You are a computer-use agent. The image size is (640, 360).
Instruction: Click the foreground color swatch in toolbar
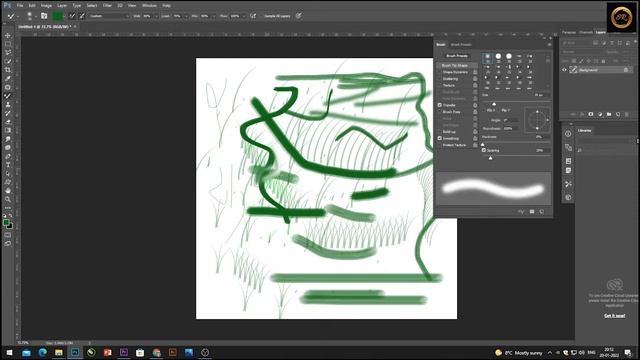click(6, 223)
